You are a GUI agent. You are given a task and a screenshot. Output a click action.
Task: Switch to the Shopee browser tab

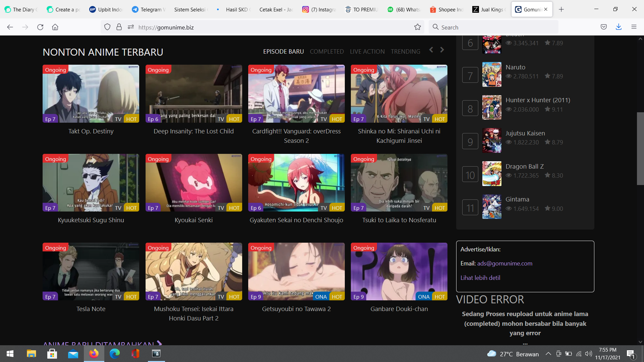click(447, 9)
